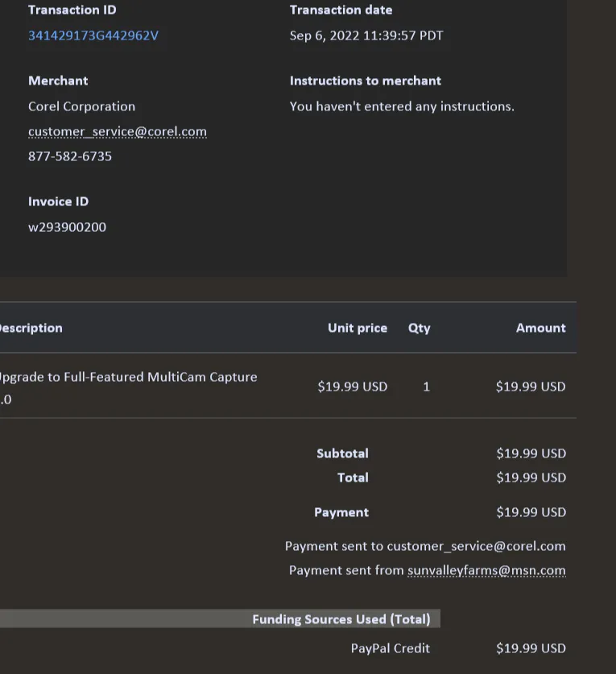Screen dimensions: 616x674
Task: Select Payment sent to customer_service@corel.com line
Action: point(426,546)
